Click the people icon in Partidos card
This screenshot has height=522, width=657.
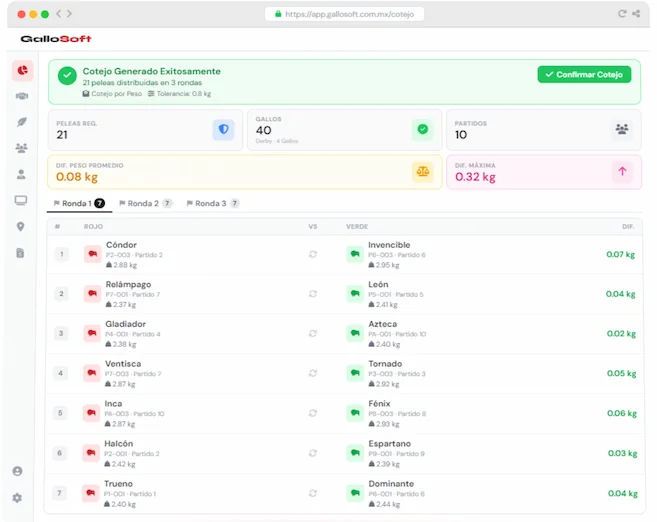click(x=622, y=129)
